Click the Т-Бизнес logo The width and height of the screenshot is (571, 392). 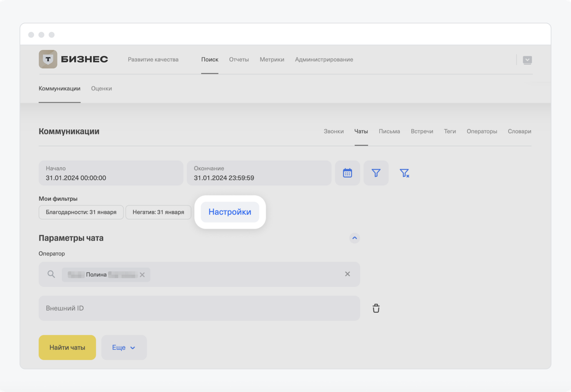(x=73, y=59)
